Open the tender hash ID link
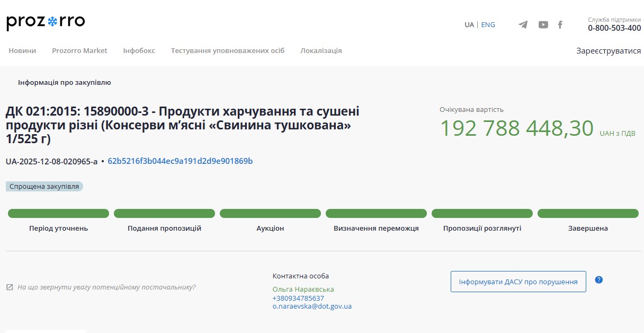The image size is (644, 333). point(180,161)
